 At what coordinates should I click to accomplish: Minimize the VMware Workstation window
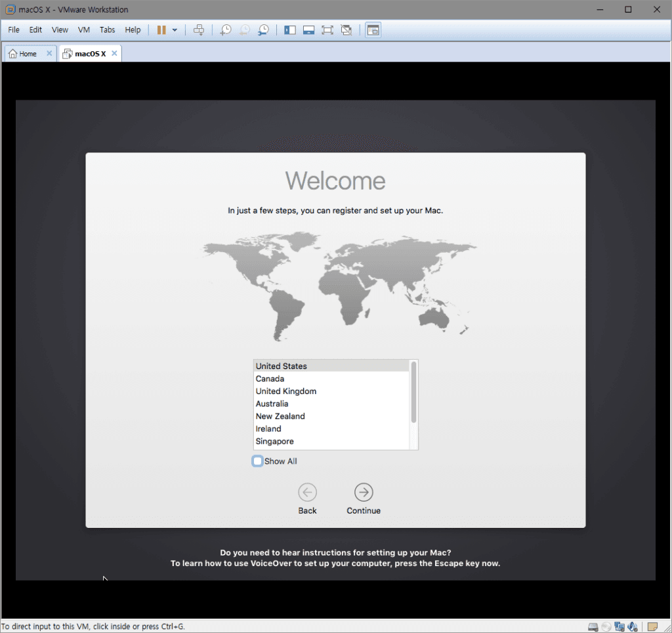[600, 9]
